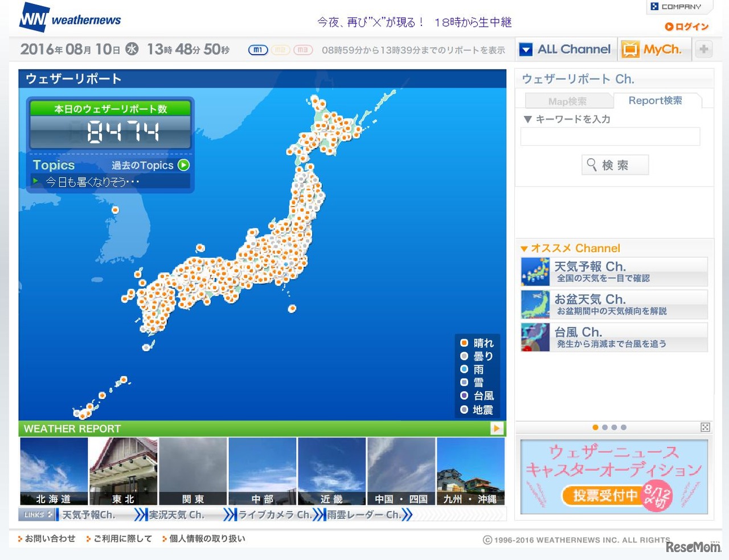Viewport: 729px width, 560px height.
Task: Select the M2 map layer icon
Action: click(x=280, y=50)
